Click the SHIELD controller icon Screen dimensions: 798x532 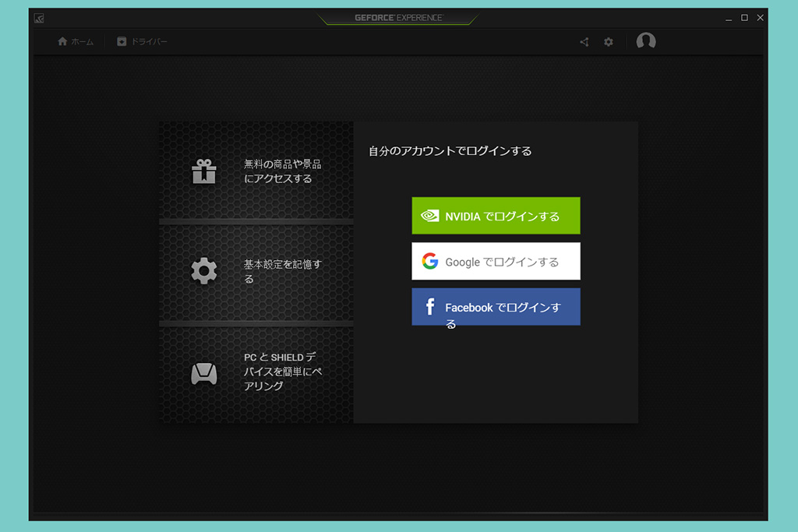203,374
